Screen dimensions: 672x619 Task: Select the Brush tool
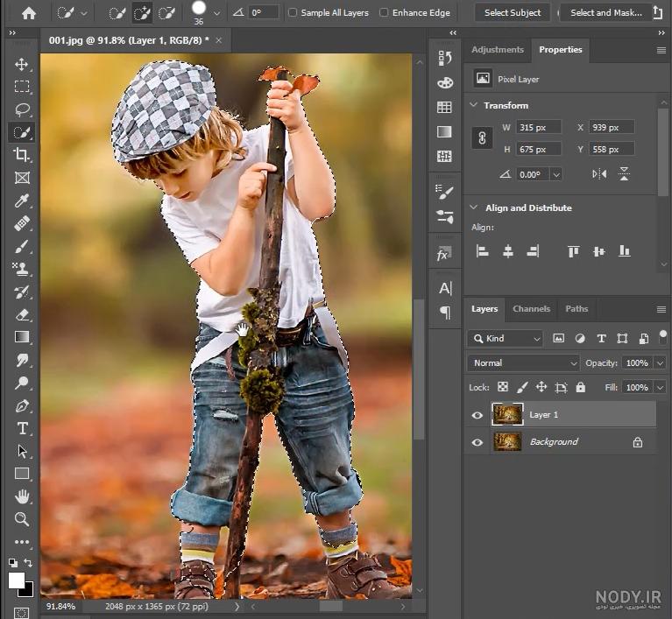pyautogui.click(x=21, y=246)
